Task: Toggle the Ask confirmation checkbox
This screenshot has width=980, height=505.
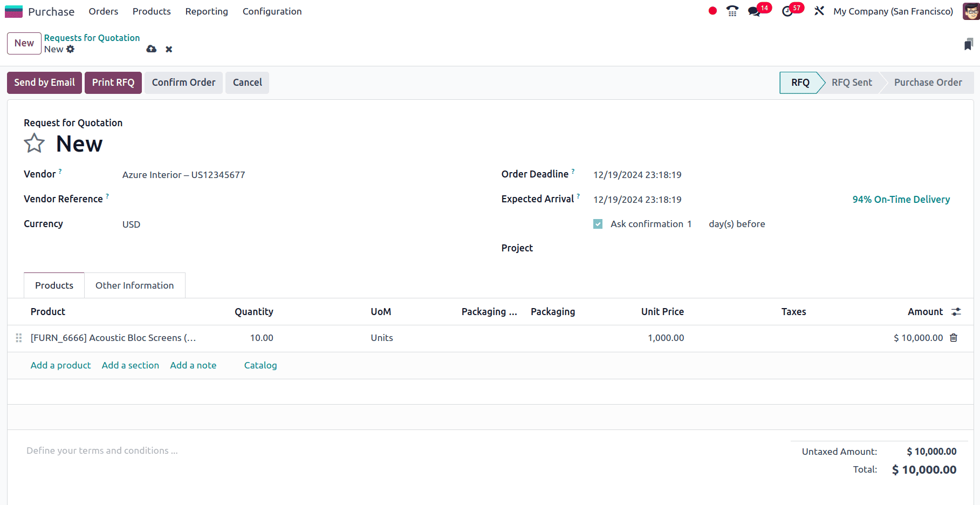Action: 598,224
